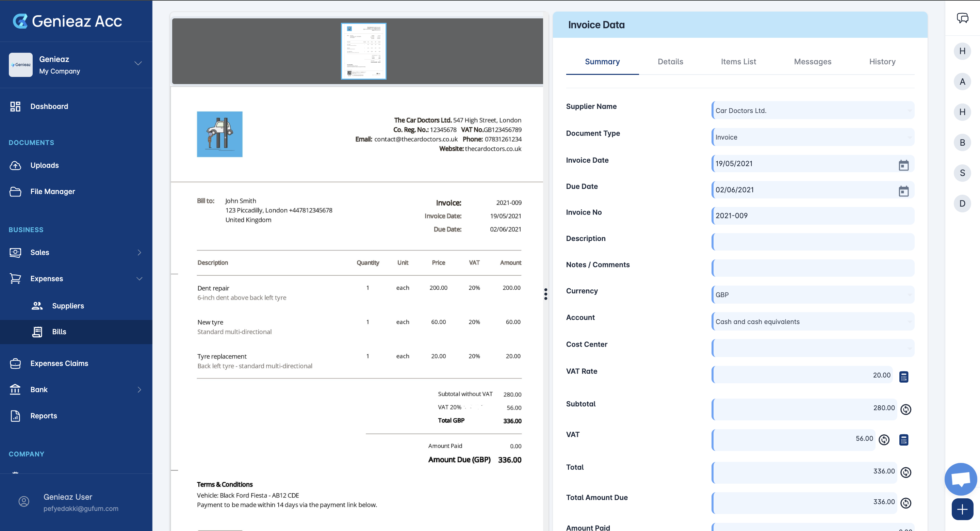Open the Account dropdown field
Viewport: 980px width, 531px height.
point(812,321)
